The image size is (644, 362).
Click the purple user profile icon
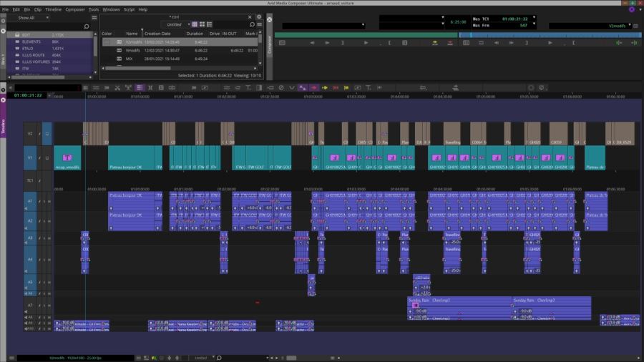631,9
